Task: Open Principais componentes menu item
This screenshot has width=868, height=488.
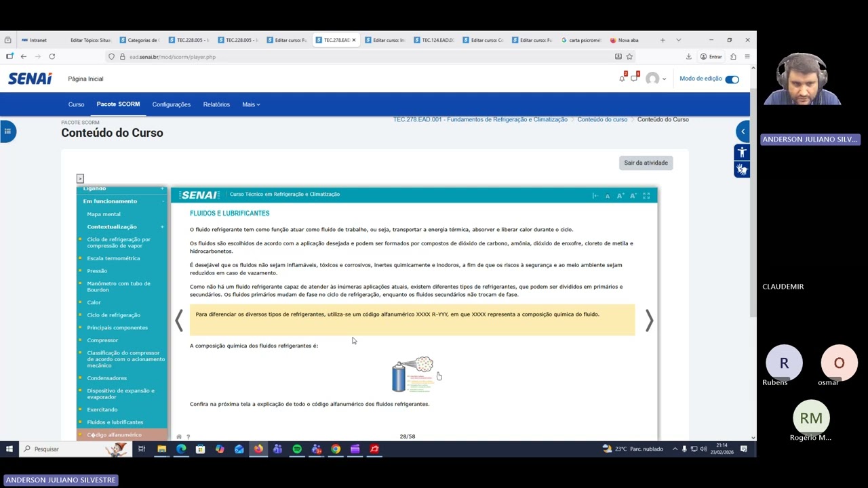Action: [x=117, y=327]
